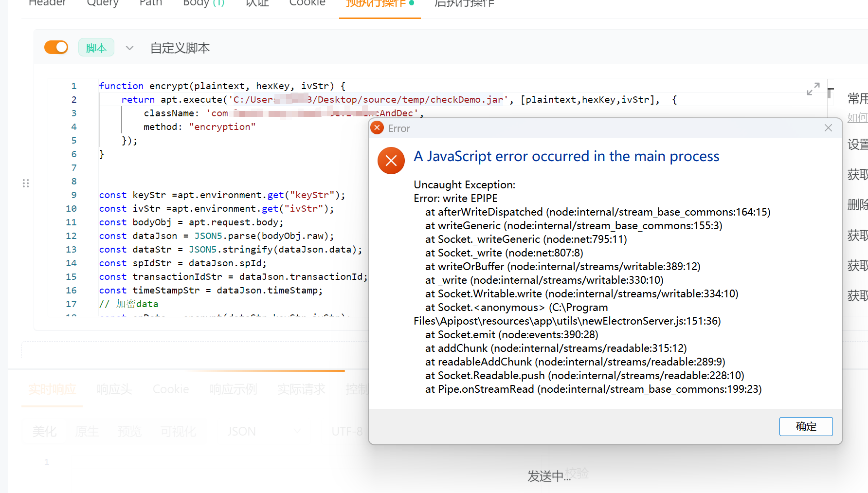Click the red error icon in dialog title
Viewport: 868px width, 493px height.
[x=377, y=128]
